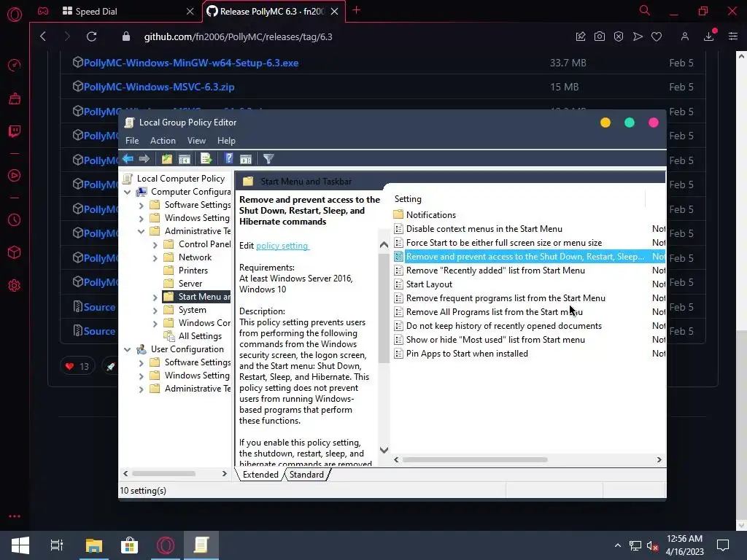Collapse Administrative Templates under Computer Configuration
This screenshot has width=747, height=560.
[141, 231]
